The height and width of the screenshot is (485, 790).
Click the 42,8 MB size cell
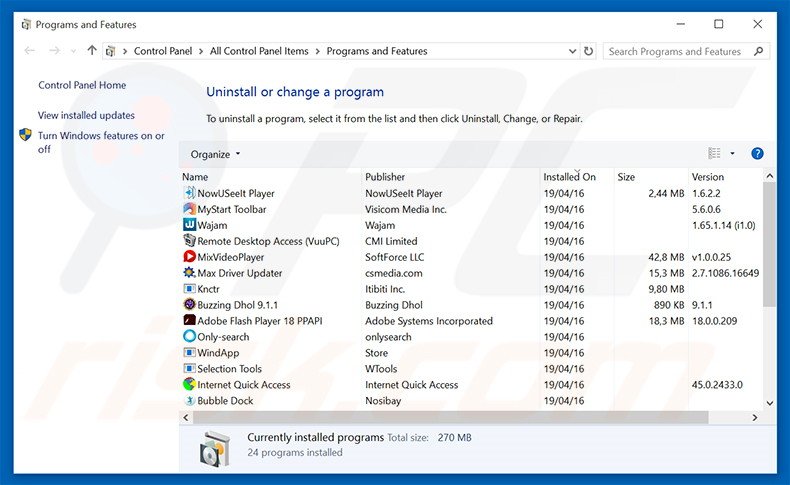(x=666, y=257)
